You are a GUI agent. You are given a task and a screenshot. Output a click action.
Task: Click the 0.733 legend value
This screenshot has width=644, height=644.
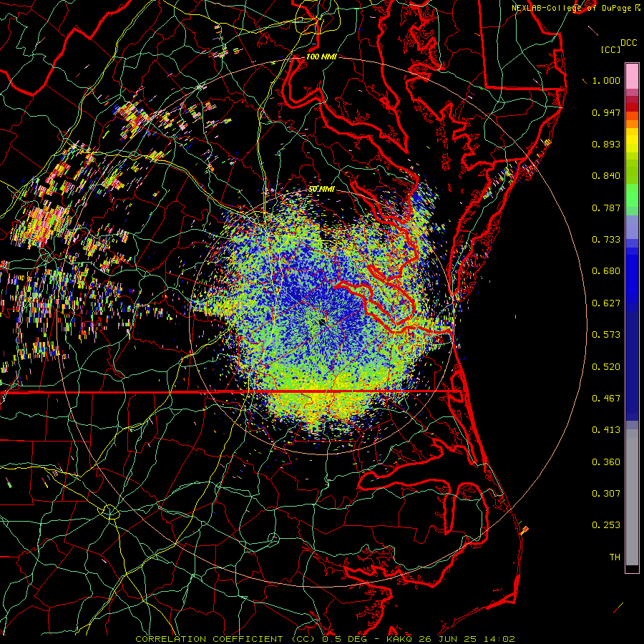click(606, 240)
